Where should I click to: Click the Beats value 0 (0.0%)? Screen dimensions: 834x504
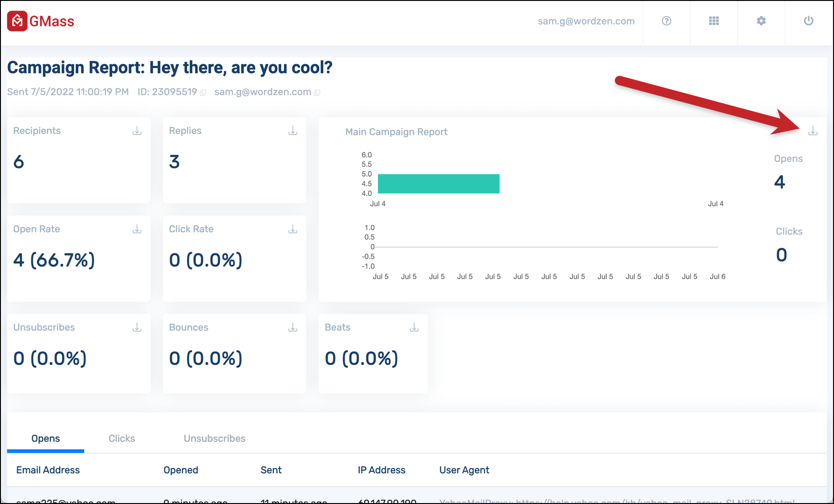pos(362,359)
